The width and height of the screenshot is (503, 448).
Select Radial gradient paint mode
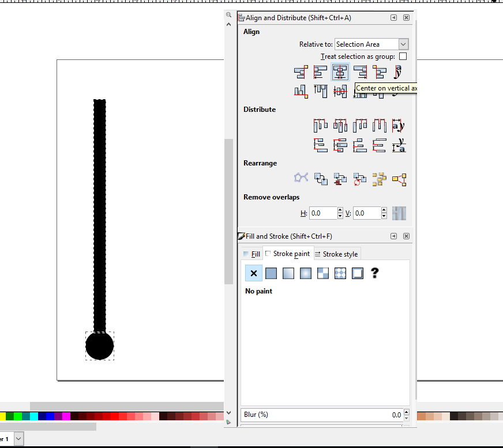point(306,273)
